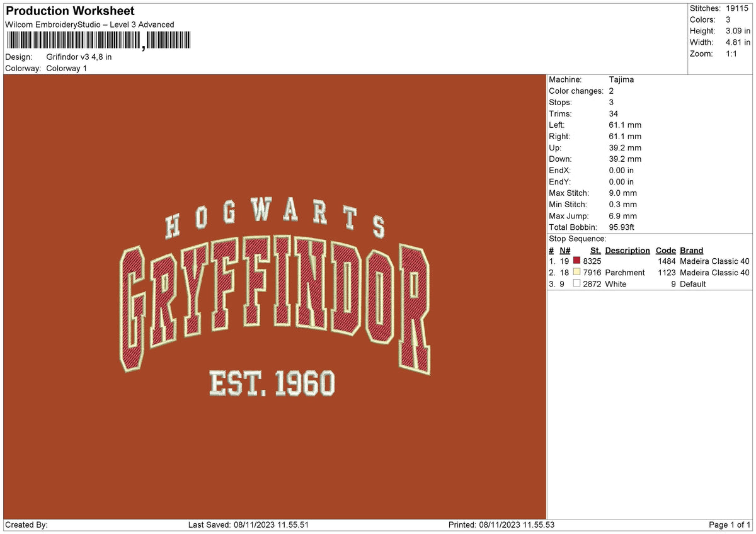This screenshot has height=534, width=756.
Task: Click the Stop Sequence heading
Action: [578, 239]
